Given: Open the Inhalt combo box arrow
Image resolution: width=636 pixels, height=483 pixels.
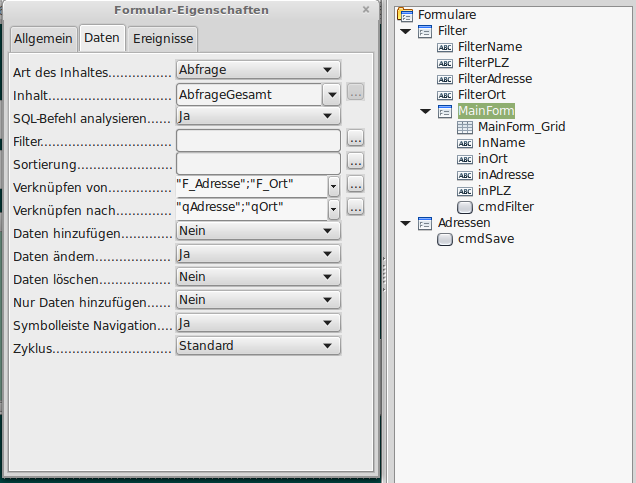Looking at the screenshot, I should pos(332,95).
